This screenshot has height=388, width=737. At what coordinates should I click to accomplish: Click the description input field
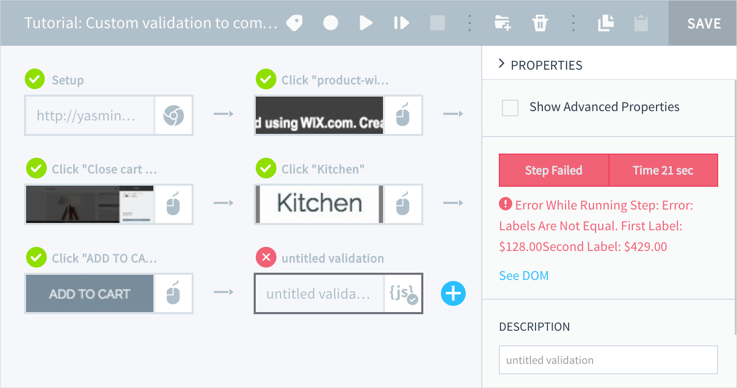click(x=608, y=360)
